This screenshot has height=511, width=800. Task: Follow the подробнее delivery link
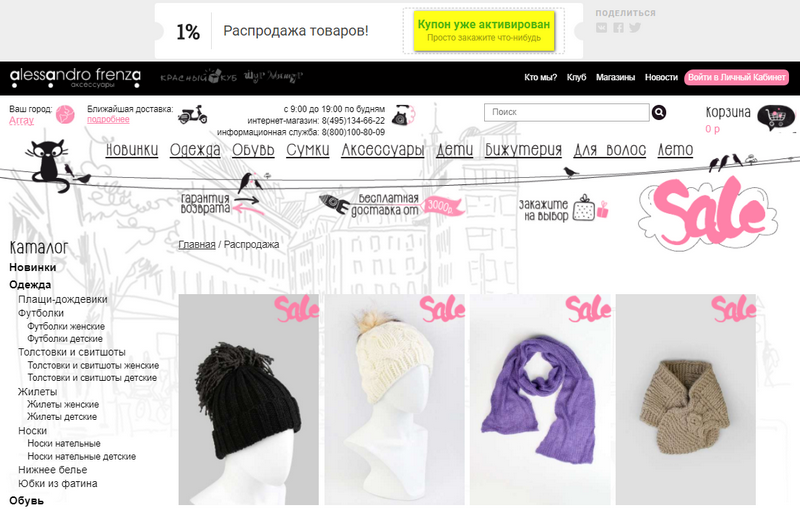108,119
